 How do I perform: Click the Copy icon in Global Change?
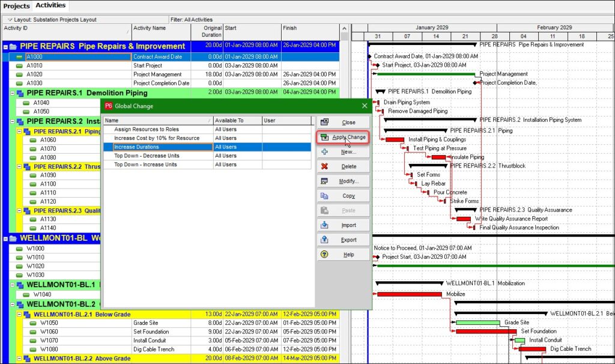(325, 196)
